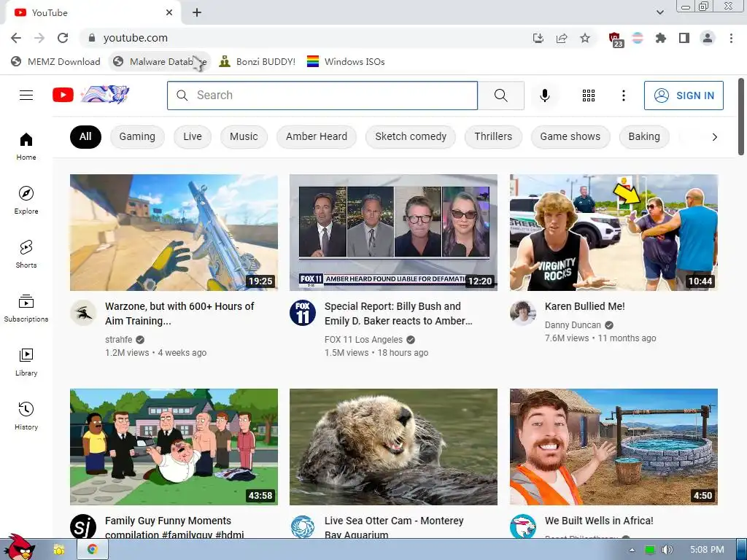This screenshot has width=747, height=560.
Task: Open Warzone 600+ Hours video title
Action: tap(179, 314)
